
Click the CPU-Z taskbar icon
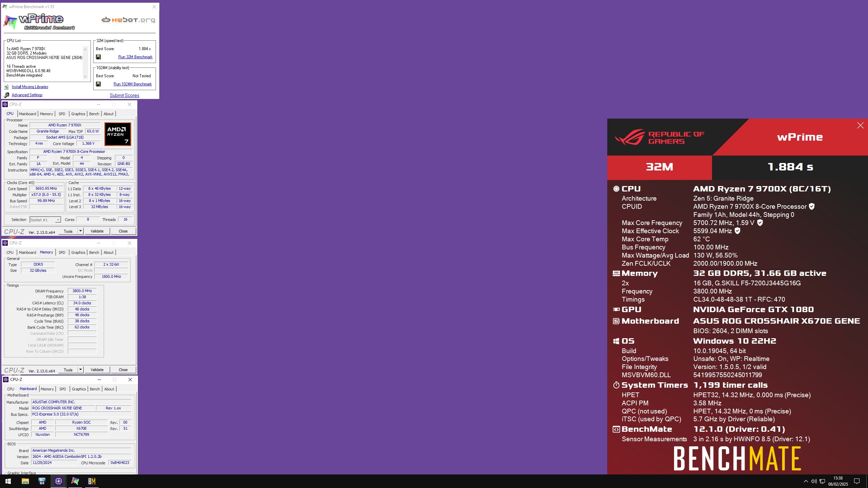[x=58, y=481]
